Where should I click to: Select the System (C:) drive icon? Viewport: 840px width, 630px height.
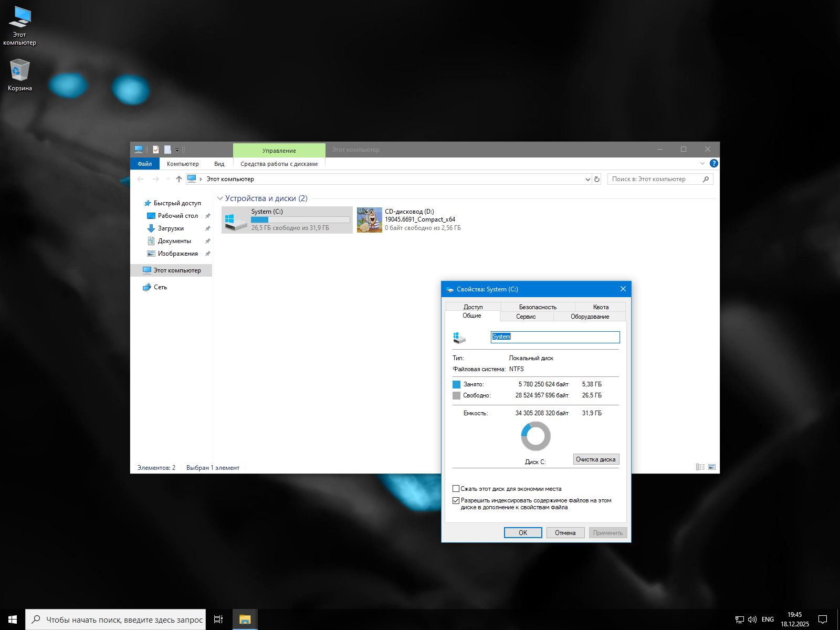[234, 219]
